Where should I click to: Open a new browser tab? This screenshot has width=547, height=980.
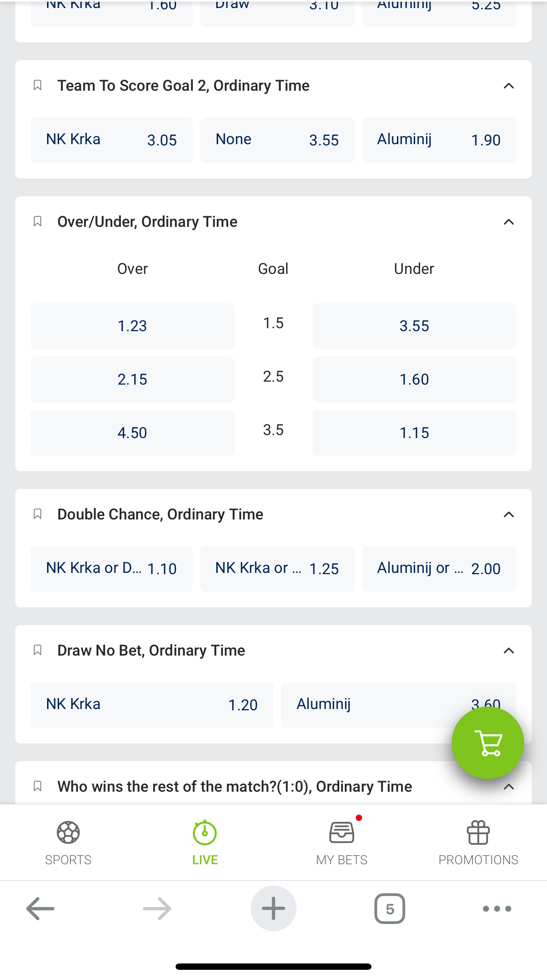273,908
